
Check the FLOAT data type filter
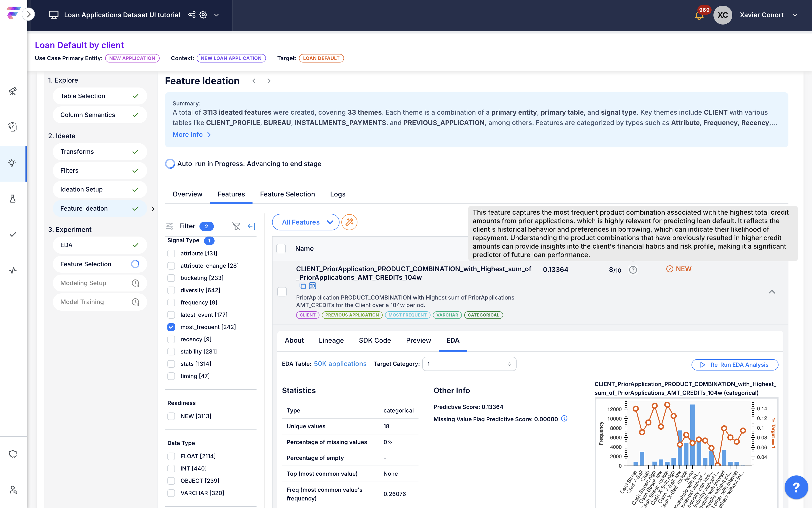[x=171, y=456]
